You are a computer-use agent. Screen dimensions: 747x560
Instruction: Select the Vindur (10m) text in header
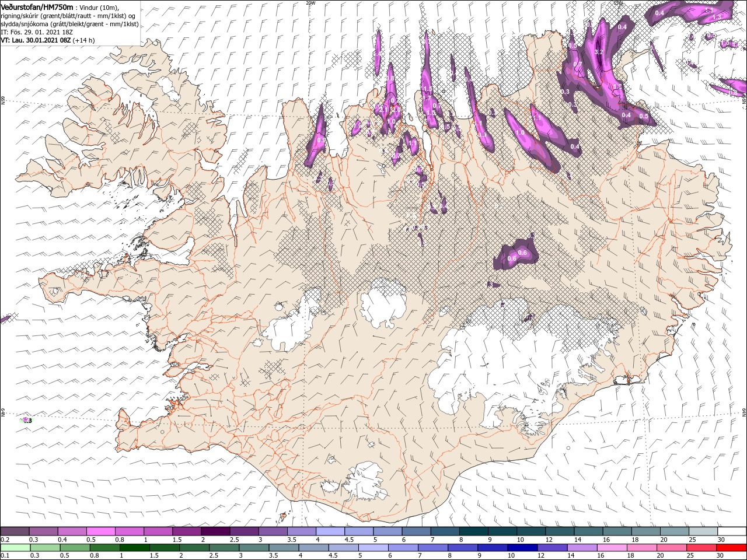[98, 7]
